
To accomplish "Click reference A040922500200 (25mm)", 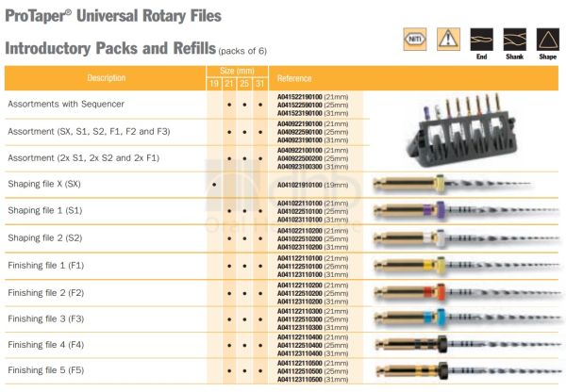I will pos(312,158).
